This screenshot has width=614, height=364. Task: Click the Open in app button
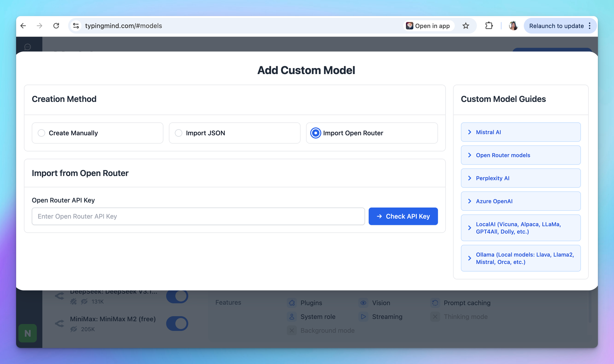pos(428,26)
